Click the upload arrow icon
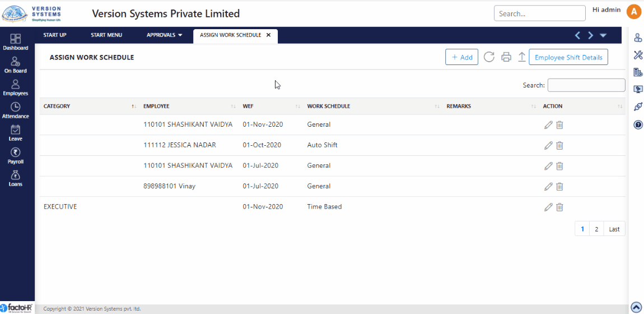644x314 pixels. click(521, 57)
